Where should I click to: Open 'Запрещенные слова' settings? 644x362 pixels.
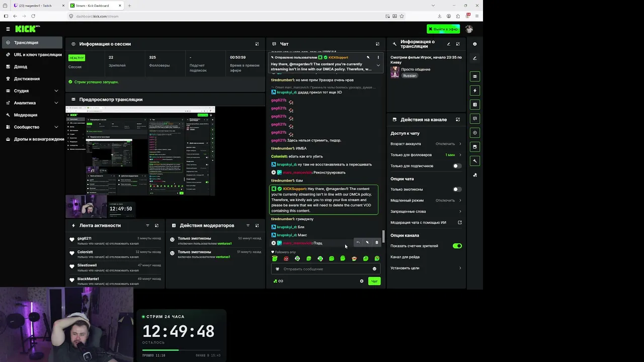pyautogui.click(x=426, y=212)
